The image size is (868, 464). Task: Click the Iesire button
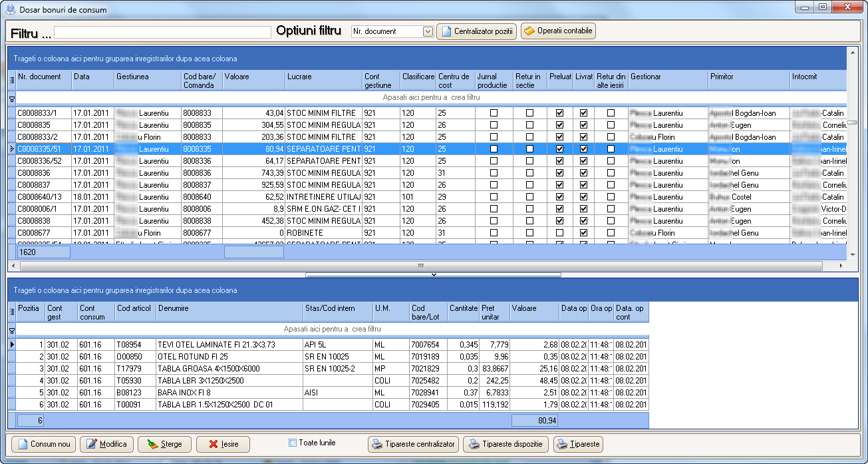222,444
